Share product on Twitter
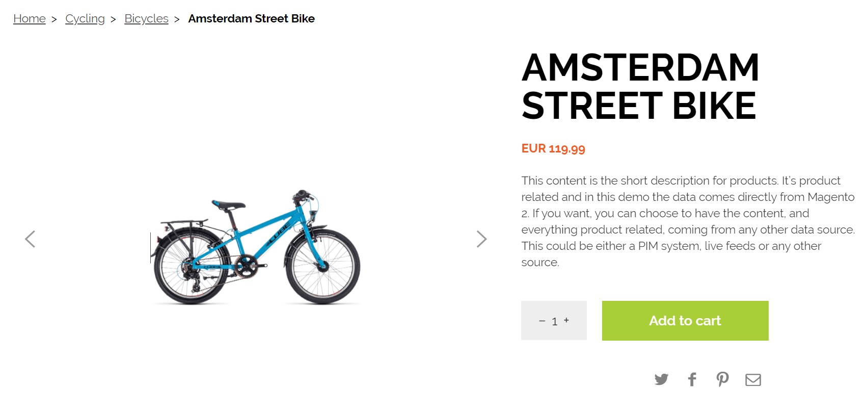Screen dimensions: 868x411 661,379
